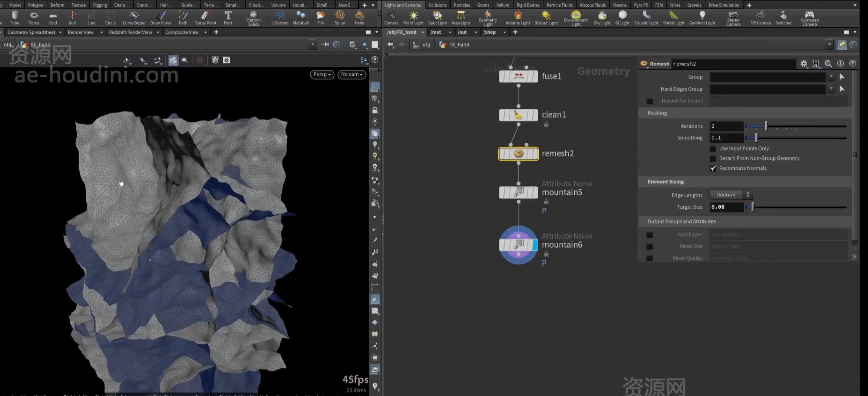Open the Persp viewport menu
Viewport: 868px width, 396px height.
click(x=322, y=74)
